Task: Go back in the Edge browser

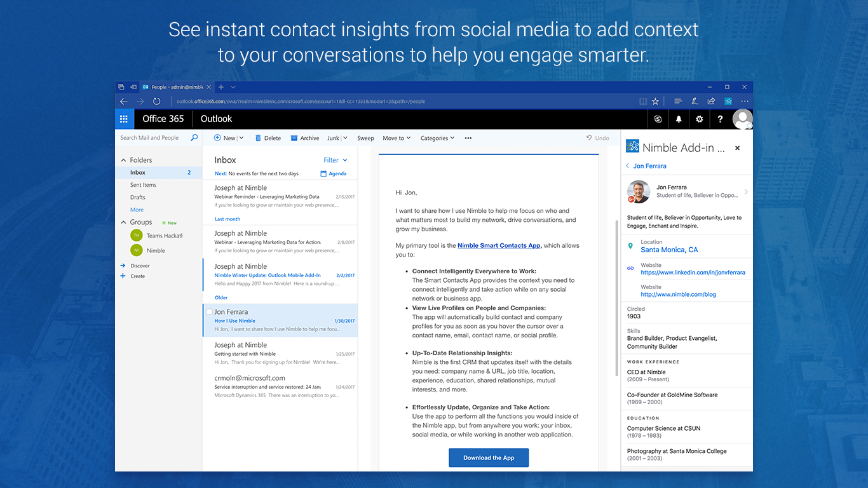Action: (124, 101)
